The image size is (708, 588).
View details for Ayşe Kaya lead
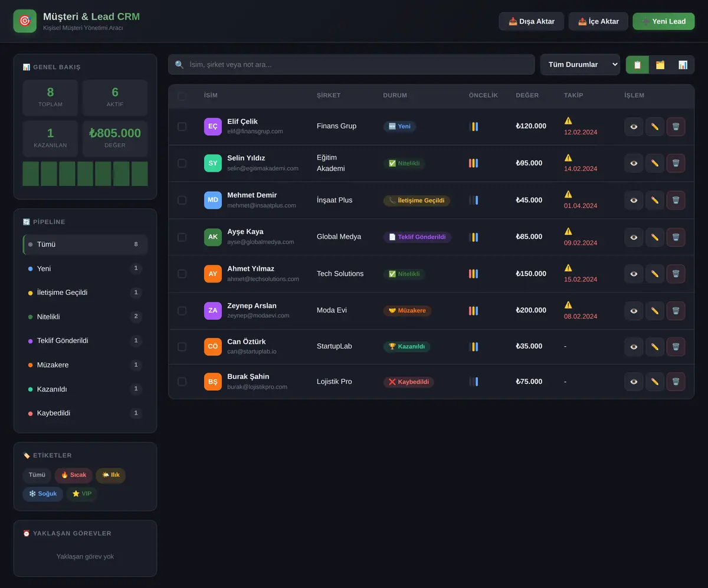coord(634,237)
